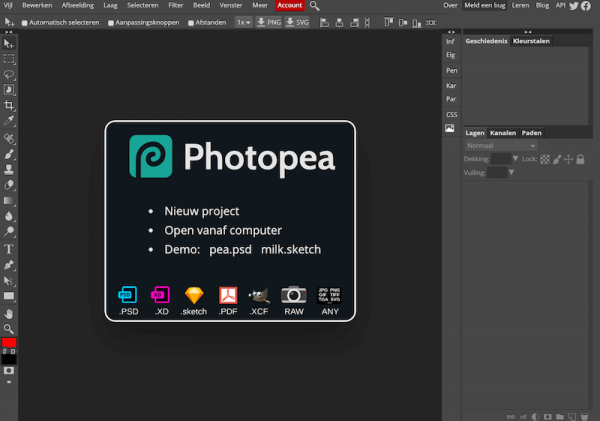Click the Vulling fill input field

click(497, 172)
